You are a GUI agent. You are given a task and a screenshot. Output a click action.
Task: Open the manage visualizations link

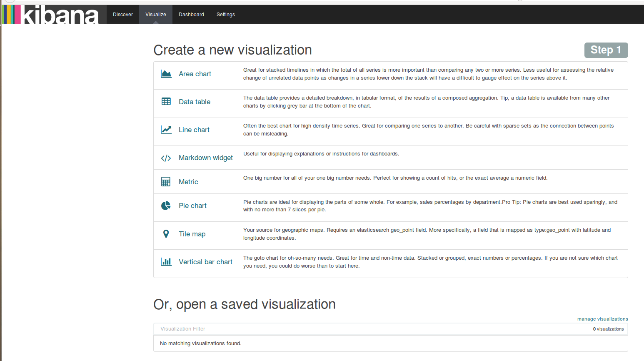[x=602, y=319]
